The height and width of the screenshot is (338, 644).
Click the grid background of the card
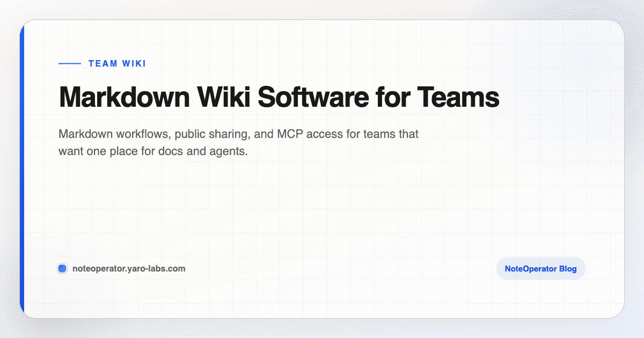coord(322,209)
